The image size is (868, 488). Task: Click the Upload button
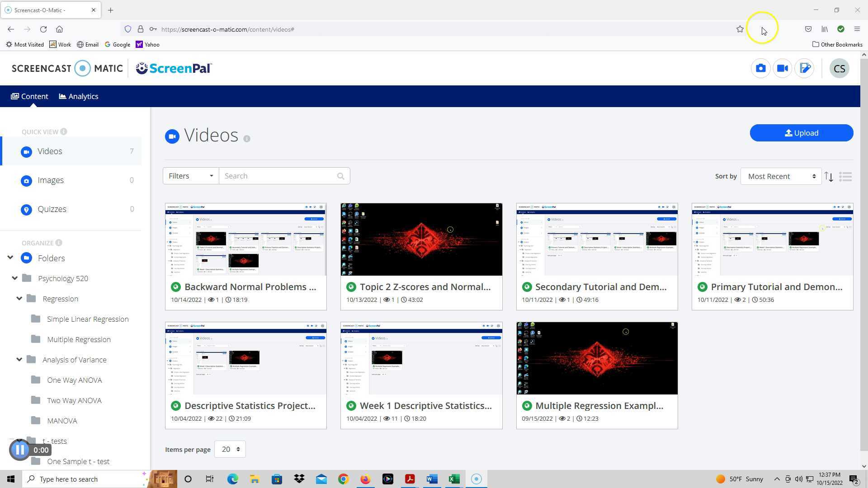click(801, 133)
